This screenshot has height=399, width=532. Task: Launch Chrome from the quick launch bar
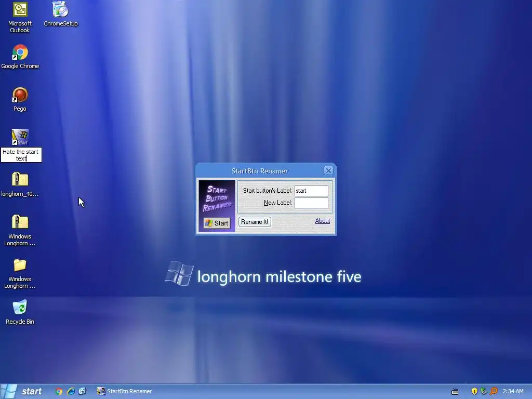coord(59,391)
